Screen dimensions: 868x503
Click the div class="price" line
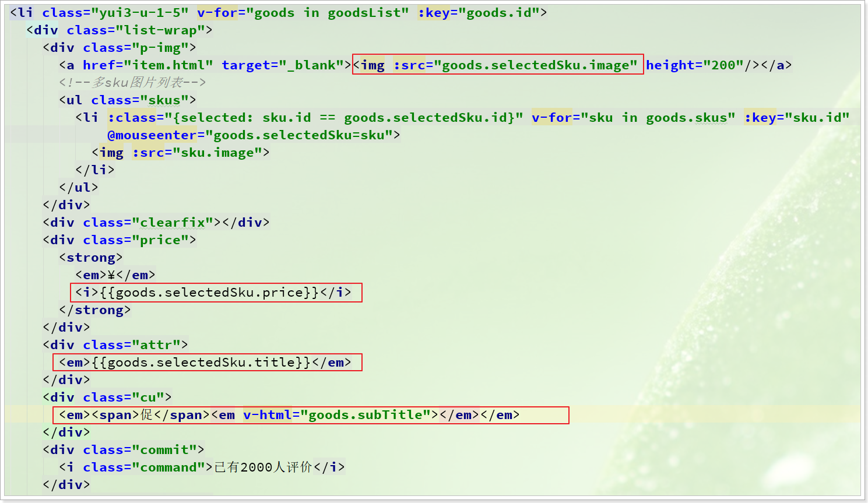tap(120, 240)
